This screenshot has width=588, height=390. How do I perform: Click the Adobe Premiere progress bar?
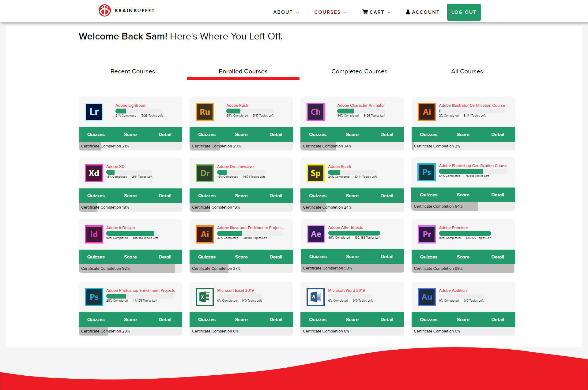pos(465,233)
